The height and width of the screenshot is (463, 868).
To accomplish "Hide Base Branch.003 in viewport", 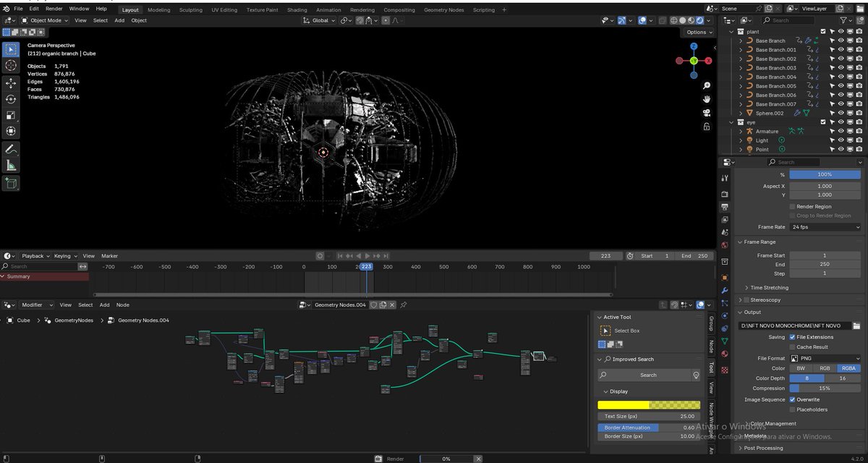I will 841,68.
